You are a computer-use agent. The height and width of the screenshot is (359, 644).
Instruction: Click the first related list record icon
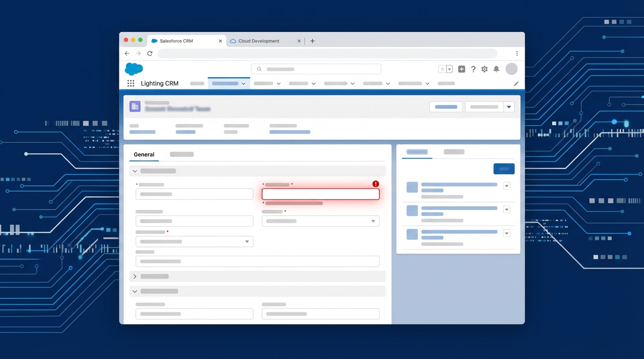(412, 187)
